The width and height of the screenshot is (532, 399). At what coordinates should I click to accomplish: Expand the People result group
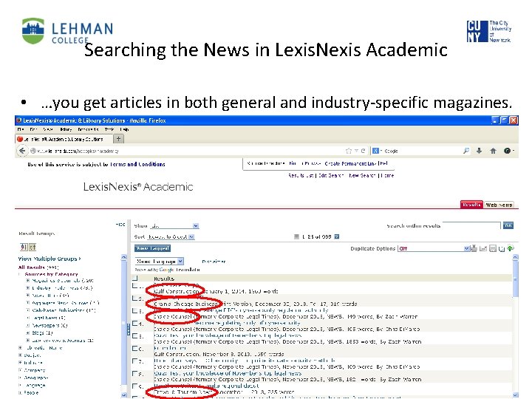pyautogui.click(x=21, y=392)
